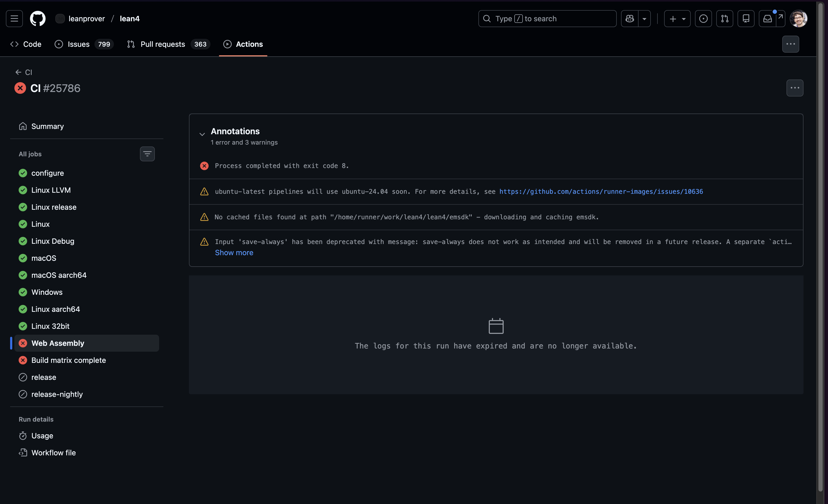Screen dimensions: 828x504
Task: Open the Workflow file item
Action: point(53,452)
